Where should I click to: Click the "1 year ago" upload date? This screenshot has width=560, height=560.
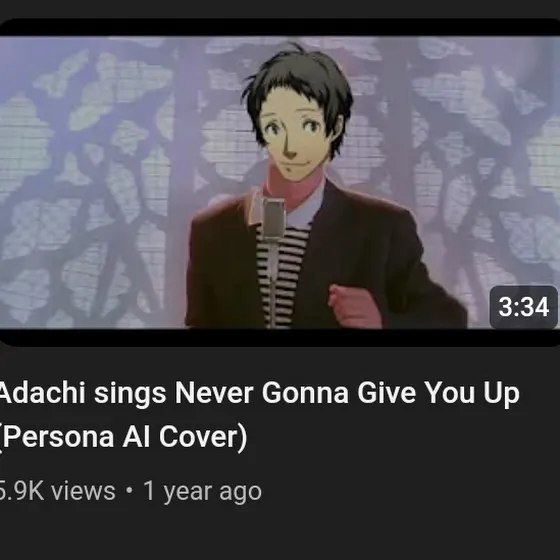[202, 492]
